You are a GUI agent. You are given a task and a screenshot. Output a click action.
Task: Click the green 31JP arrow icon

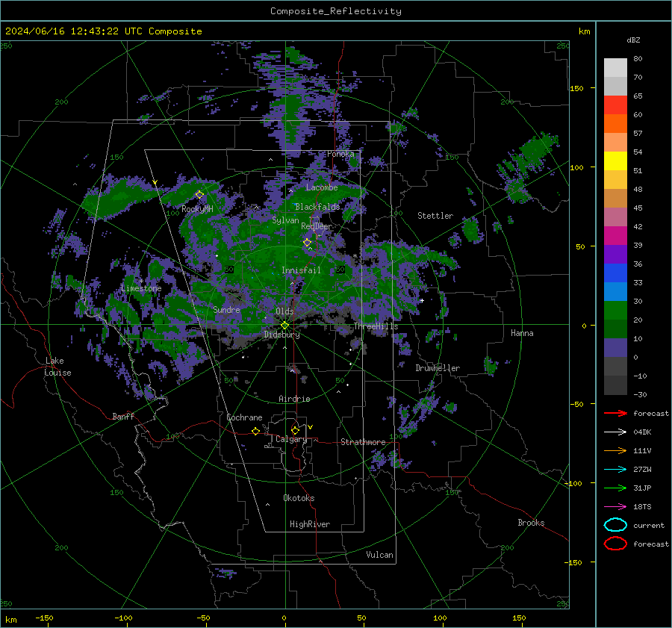(615, 488)
